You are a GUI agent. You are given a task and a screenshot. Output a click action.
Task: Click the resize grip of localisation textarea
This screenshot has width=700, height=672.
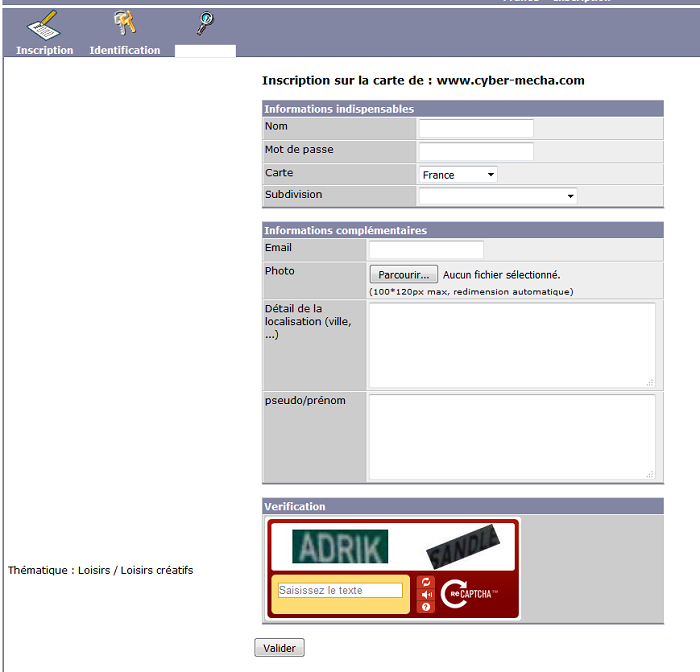(650, 383)
